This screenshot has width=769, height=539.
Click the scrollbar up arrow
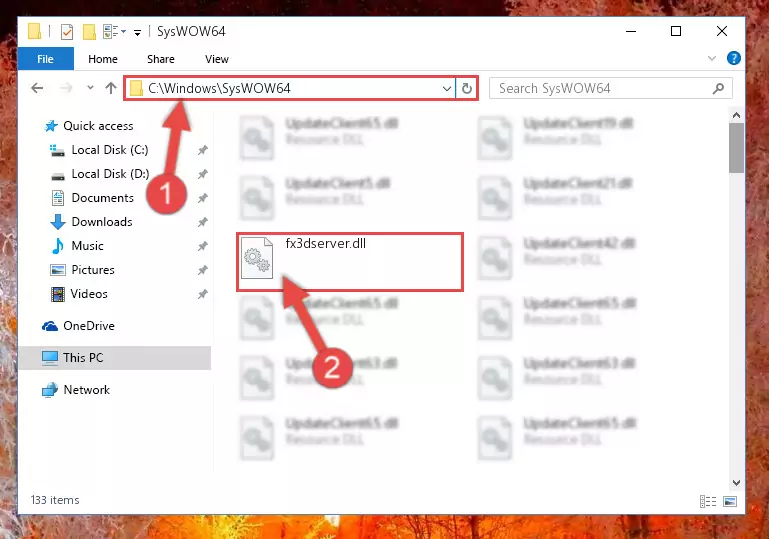pyautogui.click(x=736, y=116)
